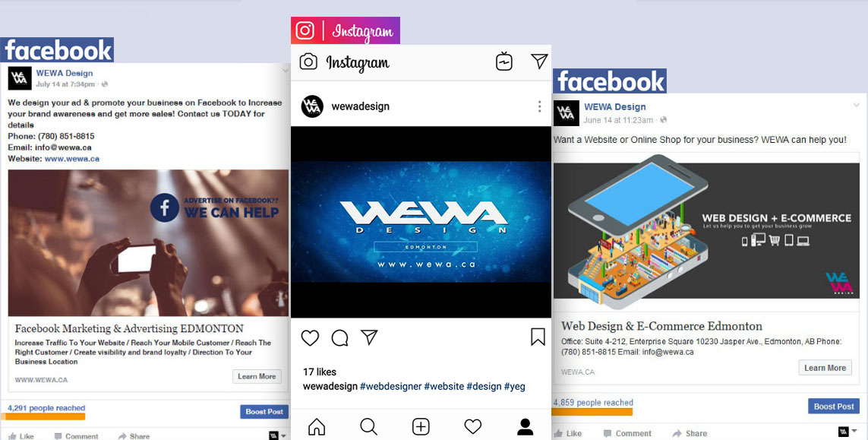
Task: Open Instagram activity heart tab
Action: click(473, 426)
